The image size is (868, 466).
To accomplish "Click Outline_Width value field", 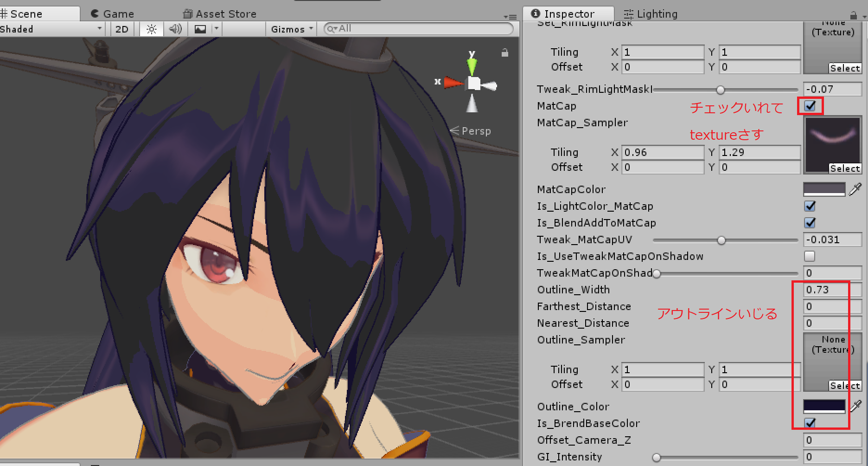I will [832, 290].
